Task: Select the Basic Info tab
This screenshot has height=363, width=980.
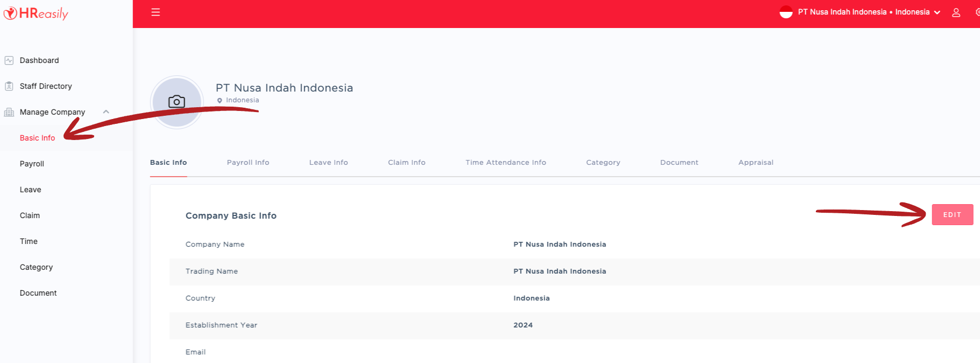Action: (x=168, y=162)
